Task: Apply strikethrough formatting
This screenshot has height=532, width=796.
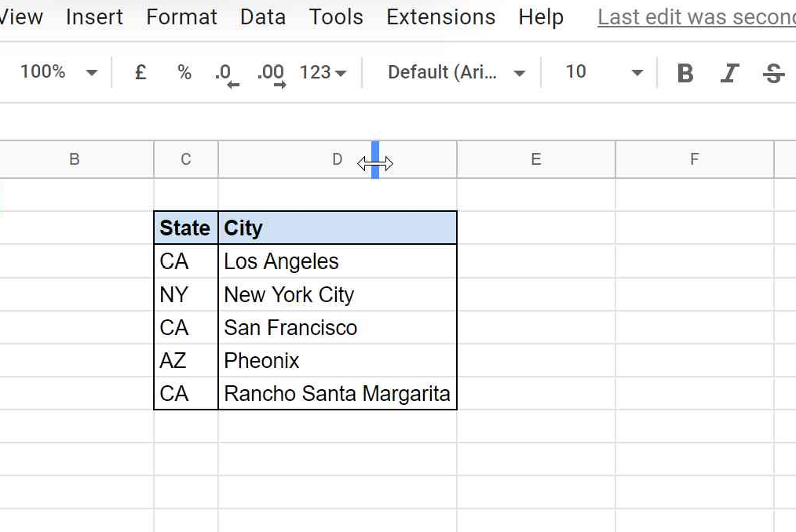Action: pyautogui.click(x=773, y=71)
